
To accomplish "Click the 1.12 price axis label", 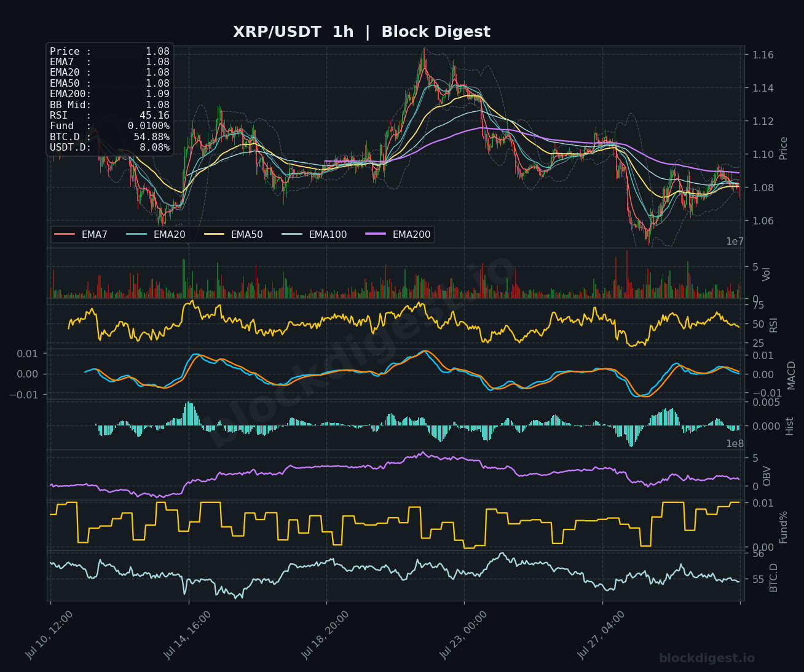I will pos(763,121).
